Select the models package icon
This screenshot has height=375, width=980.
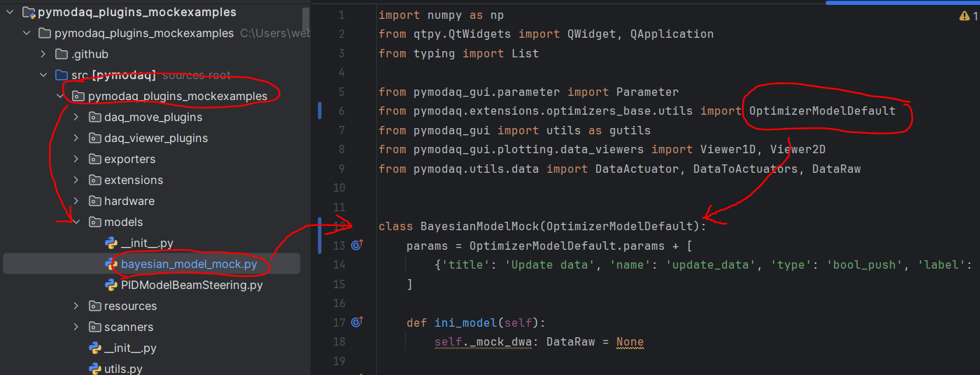94,222
